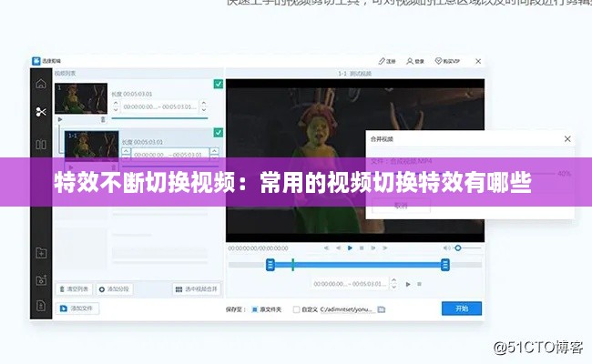Step forward one frame
The height and width of the screenshot is (364, 592).
tap(373, 248)
